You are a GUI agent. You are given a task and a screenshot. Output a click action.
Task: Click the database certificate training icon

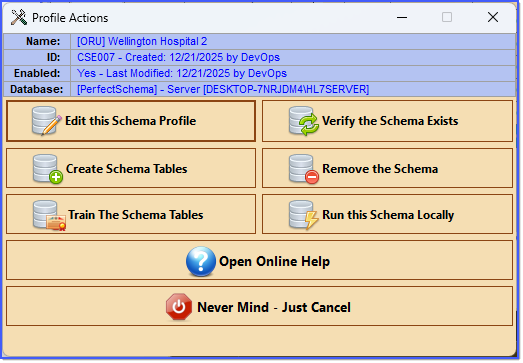tap(49, 215)
